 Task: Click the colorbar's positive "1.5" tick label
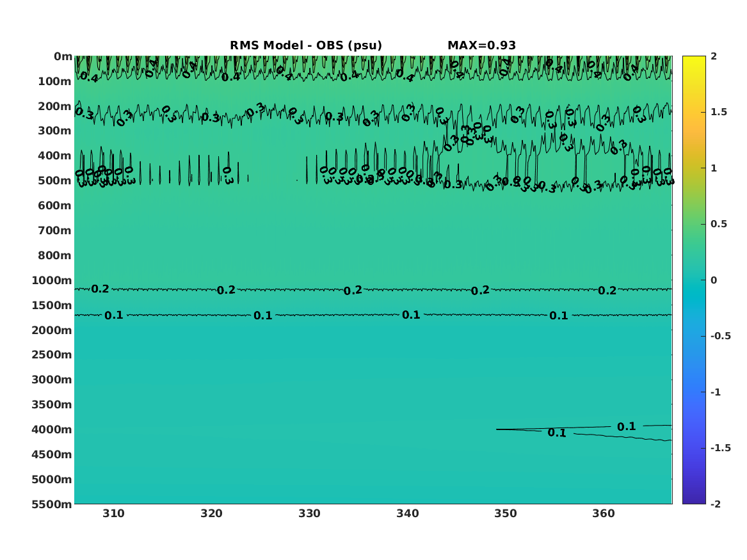[719, 112]
